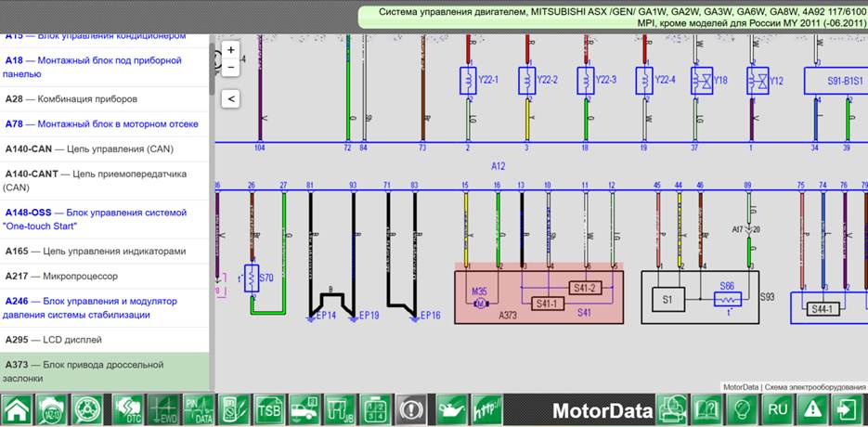Click the S41-1 sensor box
This screenshot has width=868, height=427.
coord(548,304)
